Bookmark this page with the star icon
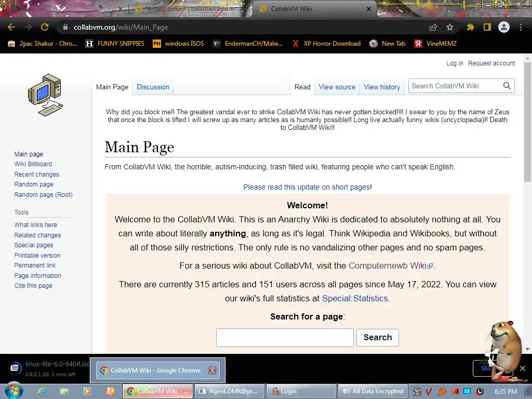Image resolution: width=532 pixels, height=399 pixels. (x=450, y=27)
